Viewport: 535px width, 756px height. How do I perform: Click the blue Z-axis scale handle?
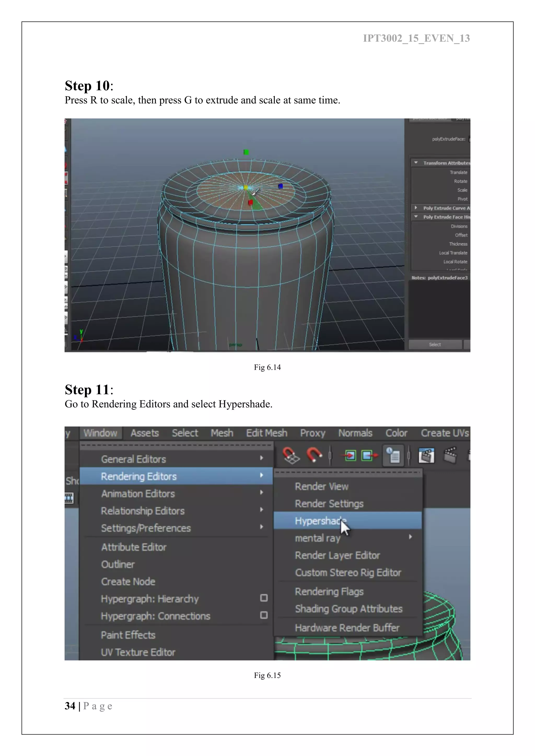point(280,186)
